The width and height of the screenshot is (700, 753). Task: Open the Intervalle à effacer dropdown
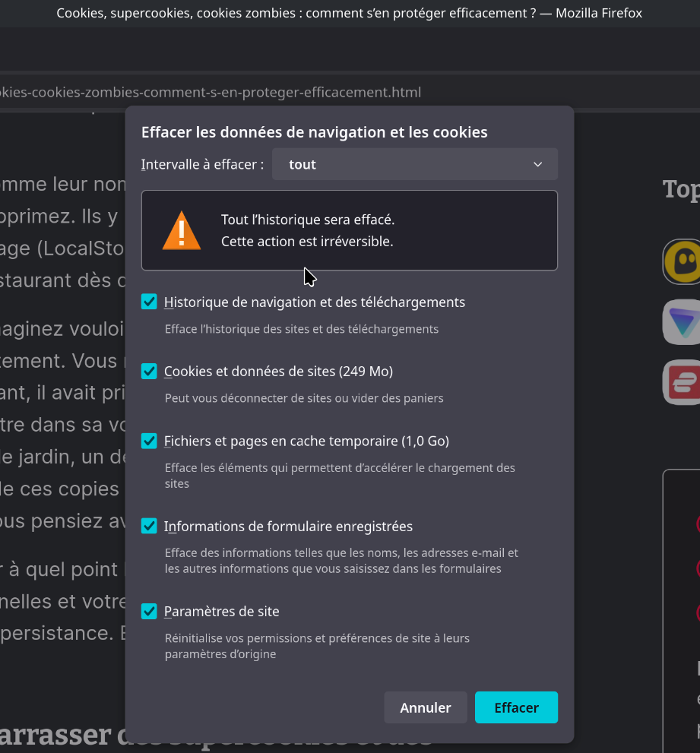pyautogui.click(x=414, y=164)
